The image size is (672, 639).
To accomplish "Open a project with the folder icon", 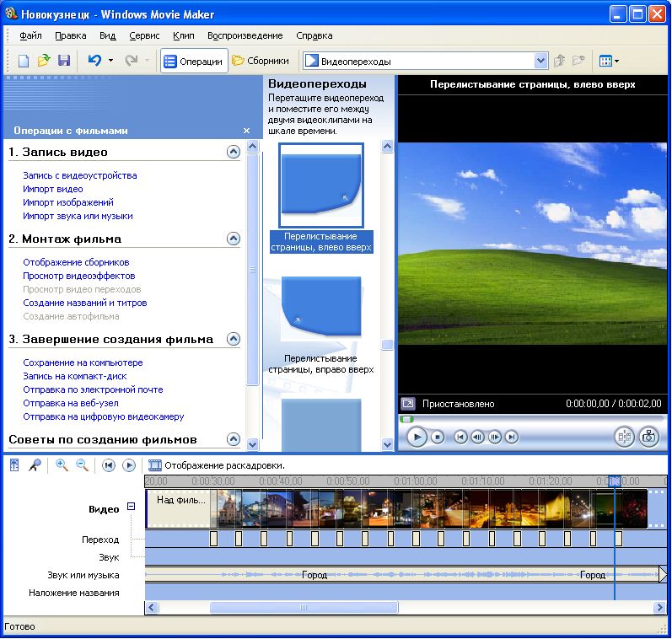I will [43, 61].
